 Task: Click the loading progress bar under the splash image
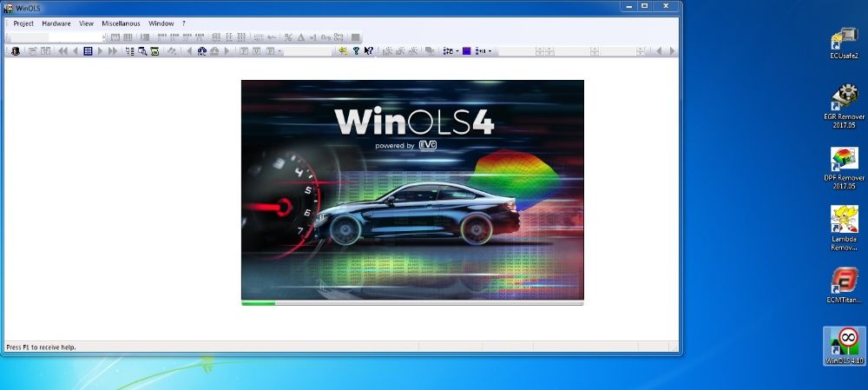[412, 303]
